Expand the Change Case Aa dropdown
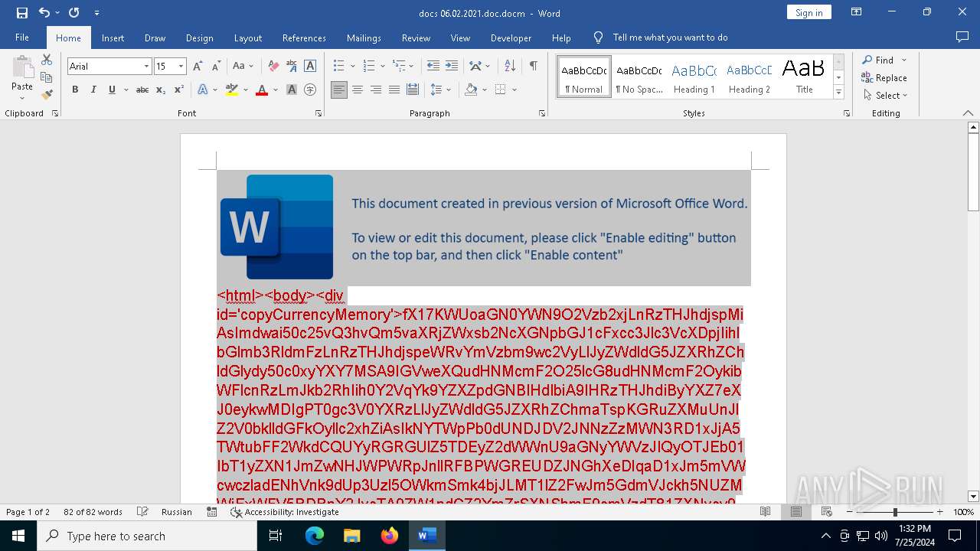 243,67
